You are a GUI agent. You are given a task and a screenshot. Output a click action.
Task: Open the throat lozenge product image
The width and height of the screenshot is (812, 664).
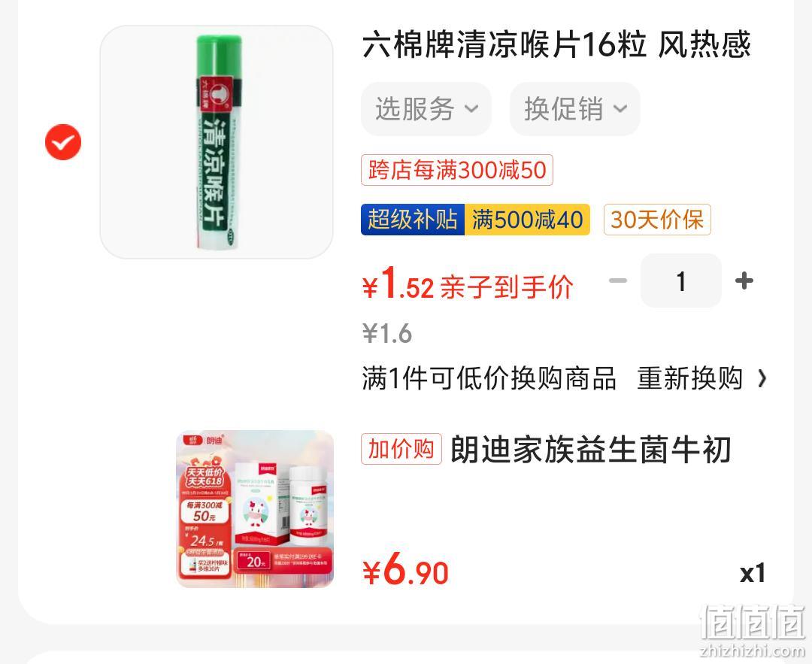[217, 142]
